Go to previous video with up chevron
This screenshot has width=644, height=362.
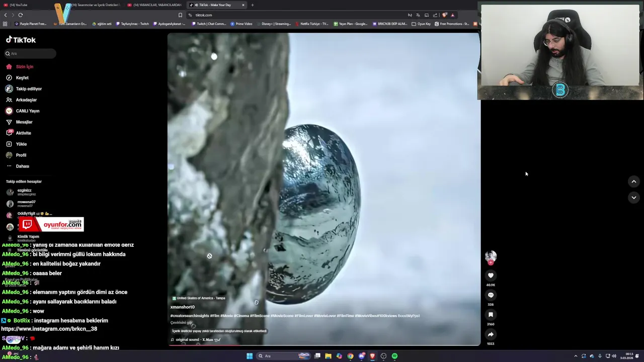(x=634, y=182)
